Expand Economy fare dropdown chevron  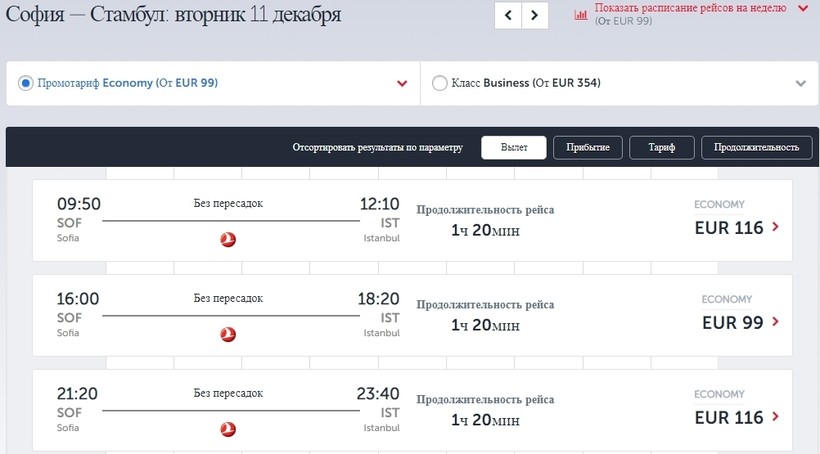pos(402,84)
